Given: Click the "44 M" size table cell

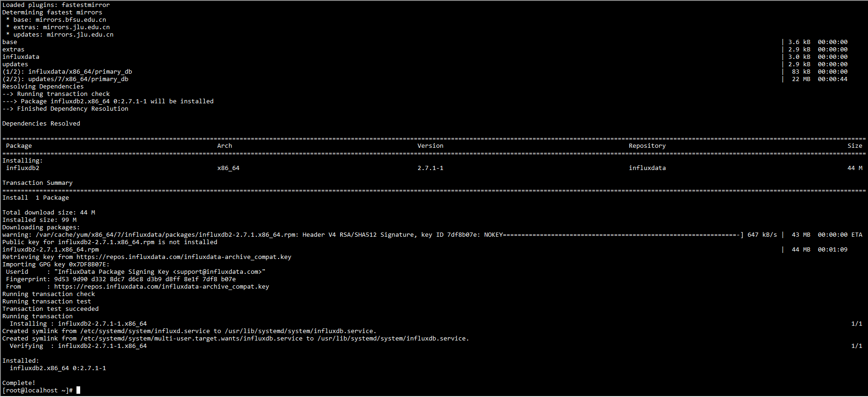Looking at the screenshot, I should tap(855, 168).
